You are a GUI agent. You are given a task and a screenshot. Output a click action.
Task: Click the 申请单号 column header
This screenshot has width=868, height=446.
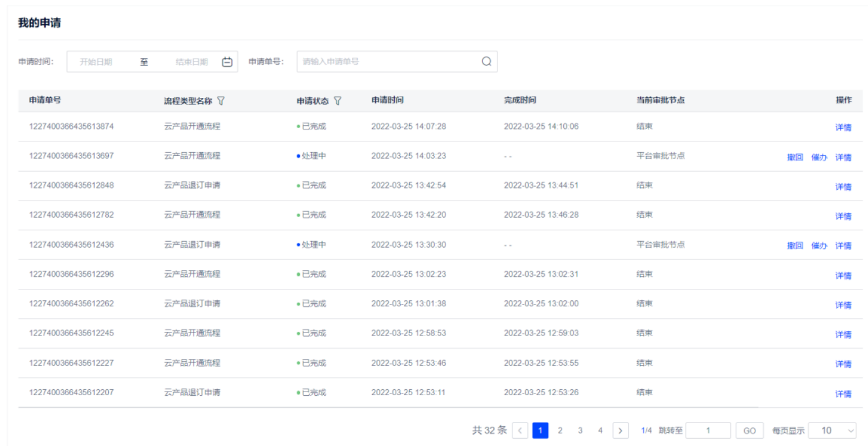pos(45,100)
